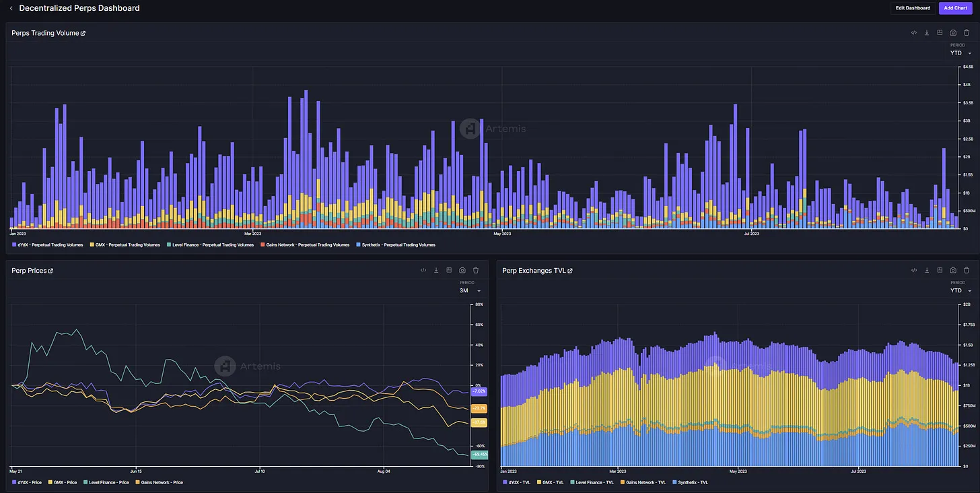Download the Perp Exchanges TVL chart data

pyautogui.click(x=927, y=270)
